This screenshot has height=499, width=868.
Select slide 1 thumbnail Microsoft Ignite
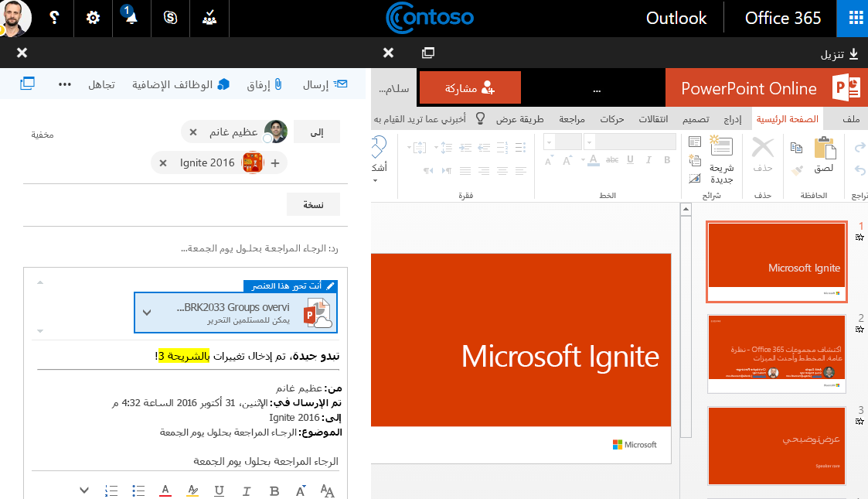point(777,261)
